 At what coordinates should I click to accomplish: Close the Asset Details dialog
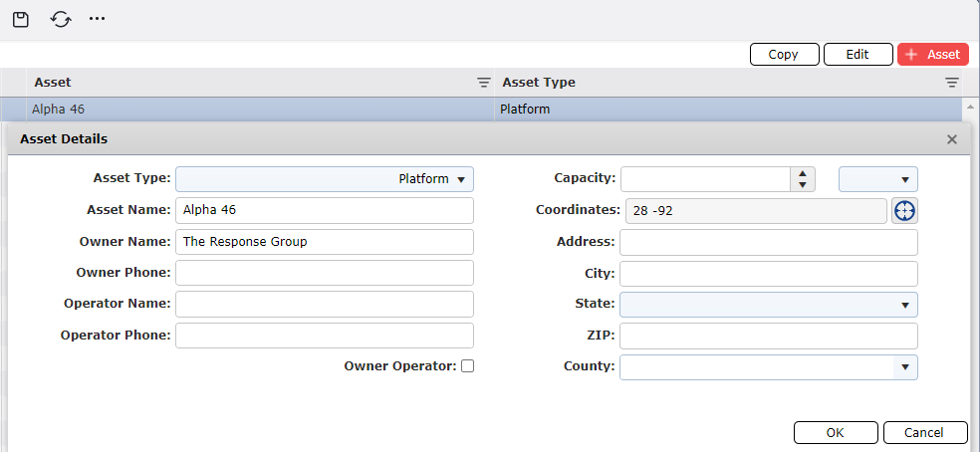952,139
